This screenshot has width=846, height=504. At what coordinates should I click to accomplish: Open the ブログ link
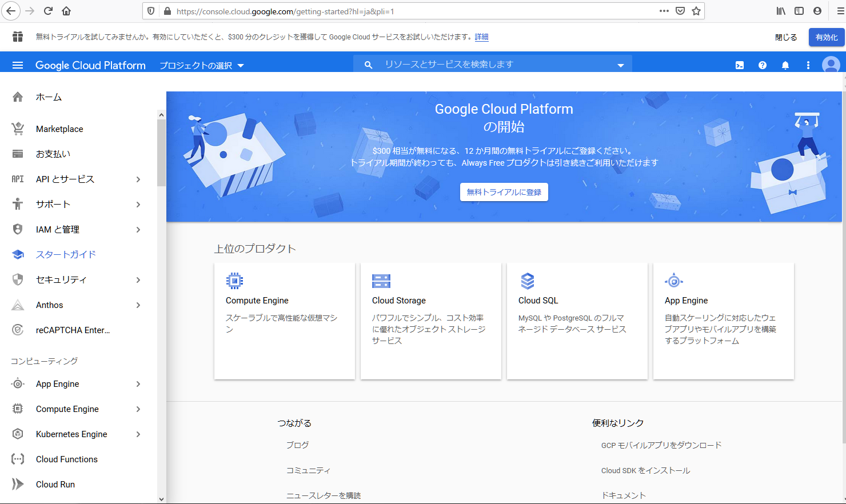[297, 445]
